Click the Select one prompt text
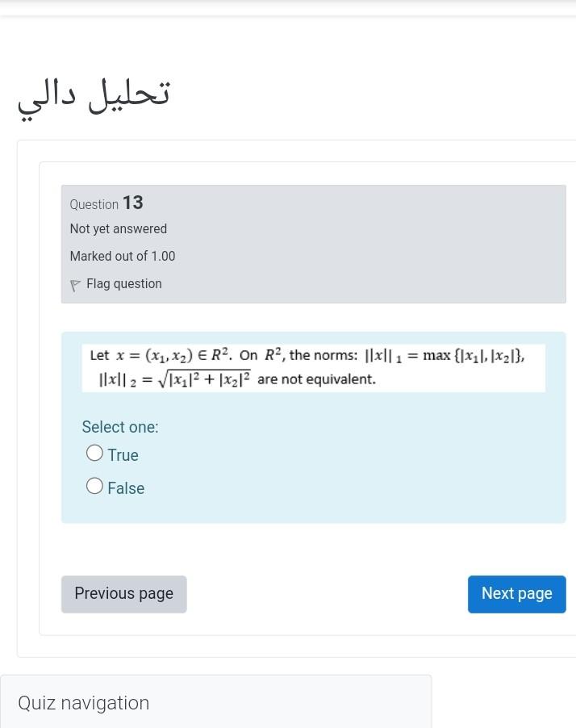Viewport: 576px width, 728px height. click(x=120, y=427)
